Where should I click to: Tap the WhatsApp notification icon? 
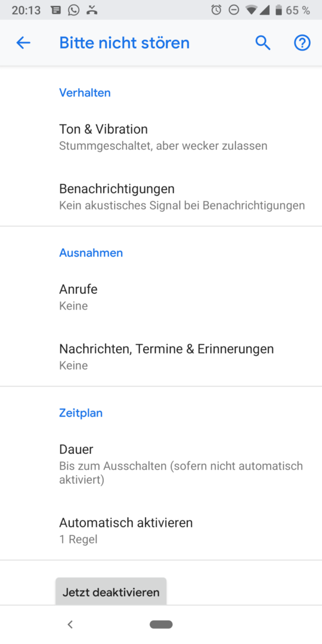click(74, 10)
